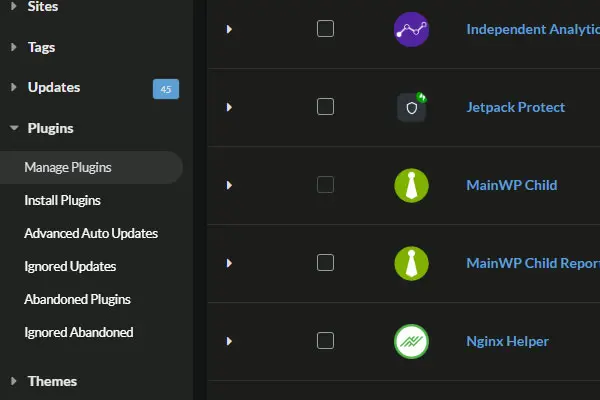The height and width of the screenshot is (400, 600).
Task: Open the Updates menu section
Action: 54,87
